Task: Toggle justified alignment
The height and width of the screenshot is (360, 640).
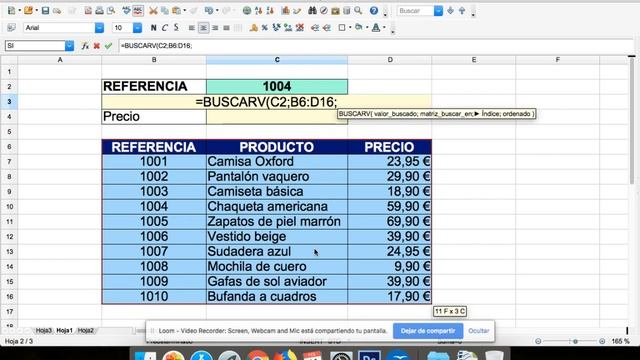Action: pos(226,28)
